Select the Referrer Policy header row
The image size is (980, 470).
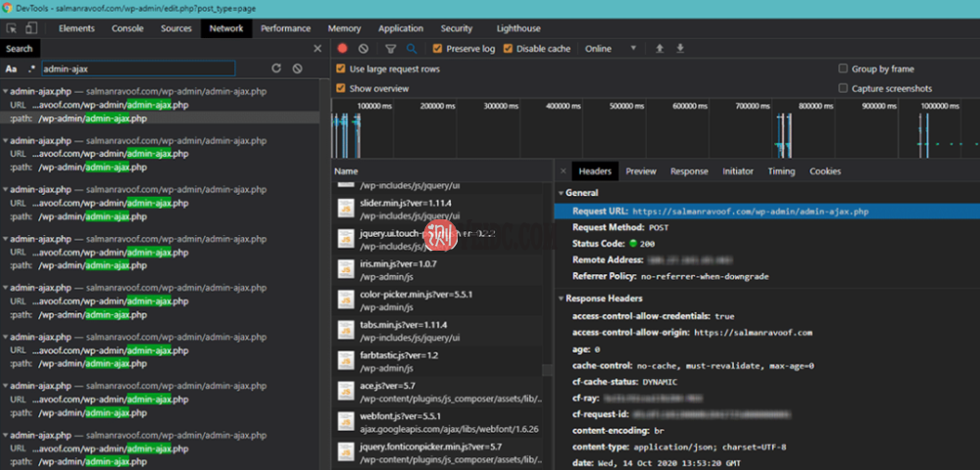766,276
